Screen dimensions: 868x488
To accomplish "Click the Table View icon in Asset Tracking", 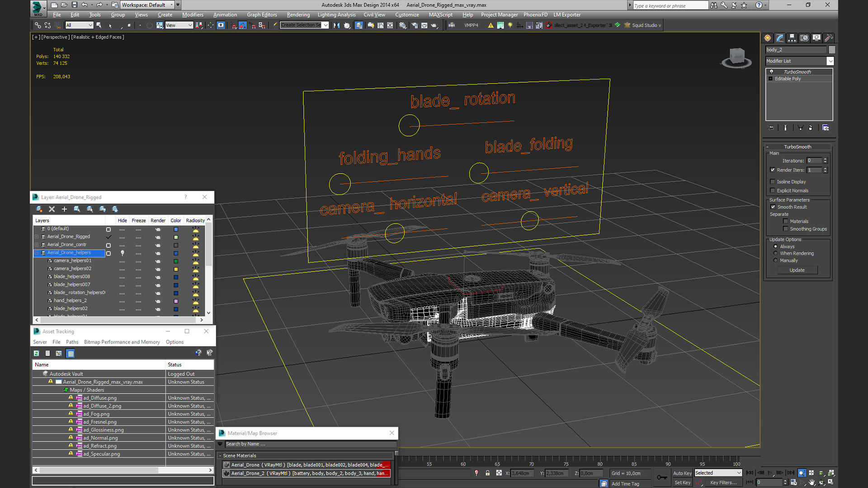I will (x=71, y=353).
